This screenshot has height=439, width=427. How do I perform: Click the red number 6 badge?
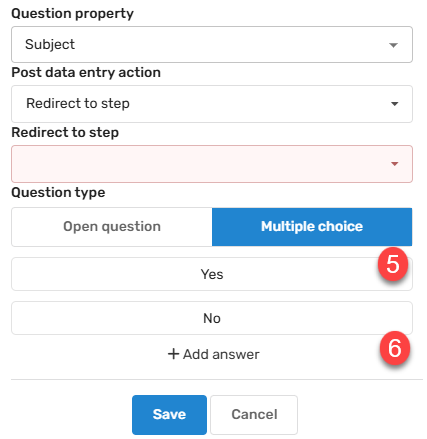[395, 348]
